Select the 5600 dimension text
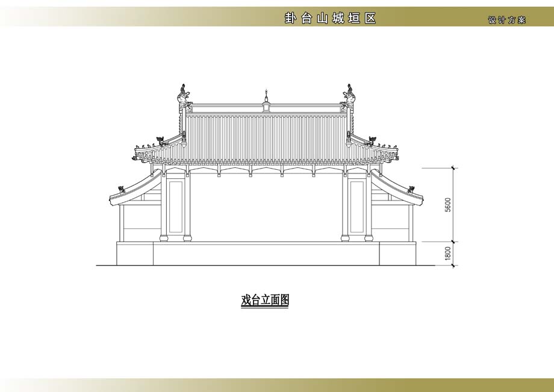 pos(448,205)
